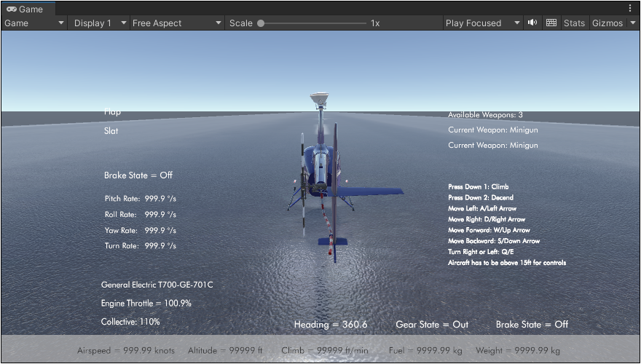641x364 pixels.
Task: Click the Fuel readout in bottom bar
Action: pyautogui.click(x=425, y=350)
